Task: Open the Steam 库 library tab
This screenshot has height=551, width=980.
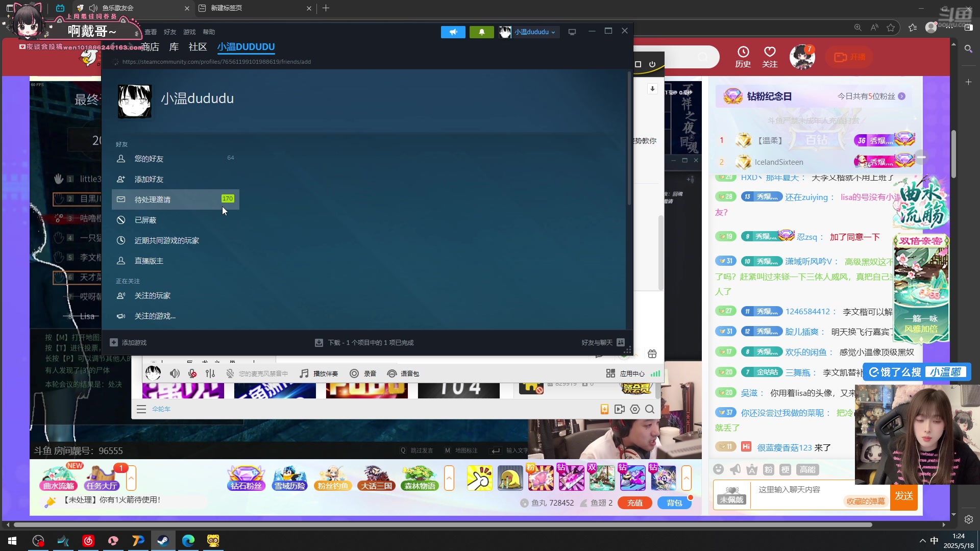Action: (174, 47)
